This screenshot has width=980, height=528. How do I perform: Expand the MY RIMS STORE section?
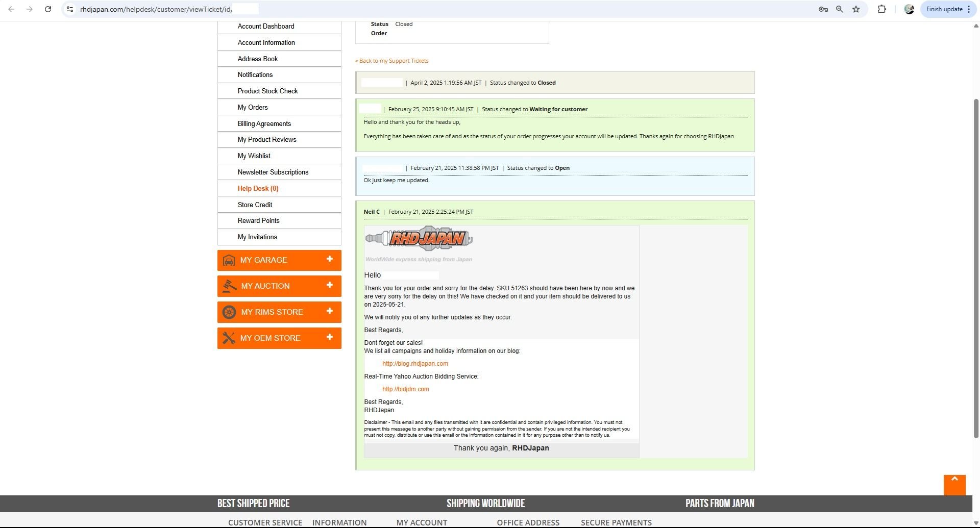279,312
